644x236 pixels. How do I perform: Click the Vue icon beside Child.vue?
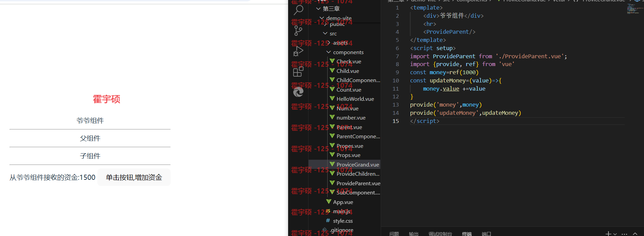[332, 70]
